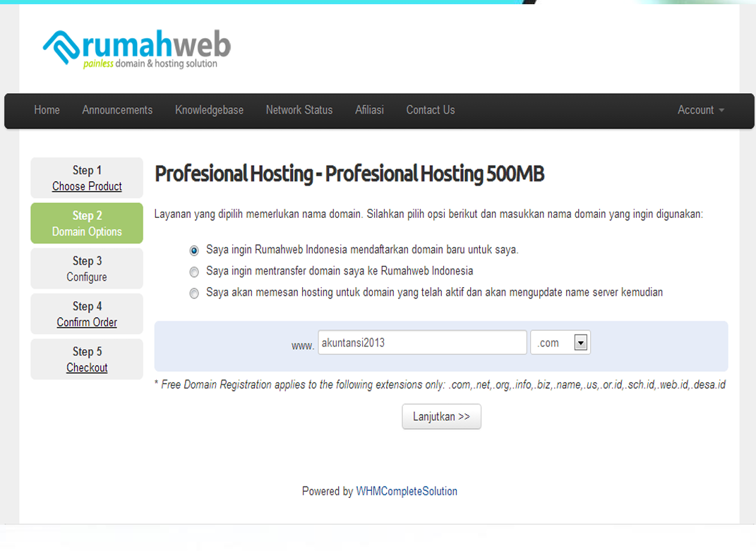Expand the Account dropdown menu
The image size is (756, 553).
(700, 110)
